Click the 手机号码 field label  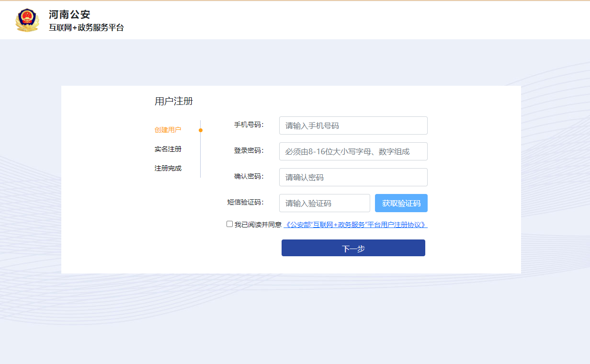249,125
